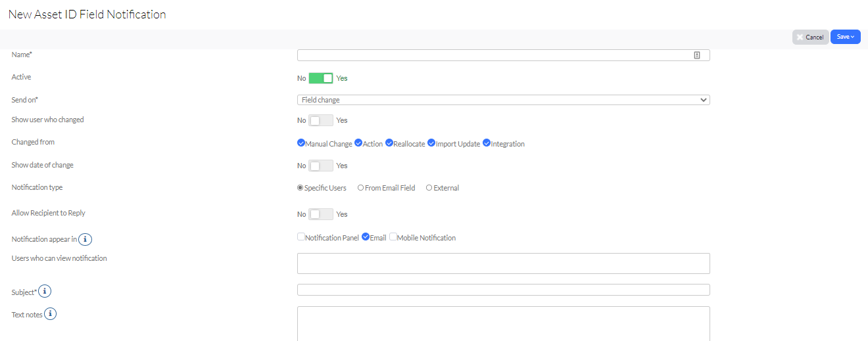
Task: Click the Subject input field
Action: (504, 290)
